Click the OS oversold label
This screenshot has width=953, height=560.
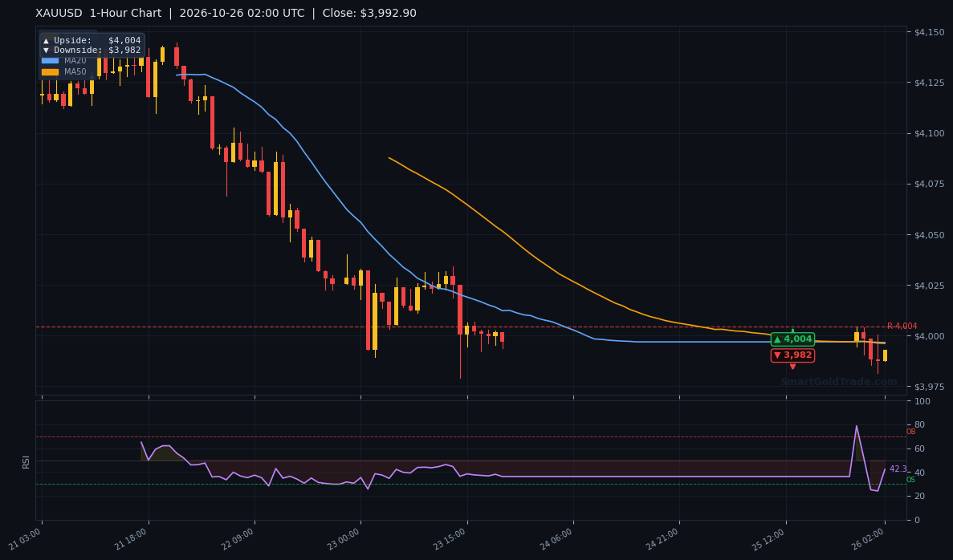click(910, 480)
